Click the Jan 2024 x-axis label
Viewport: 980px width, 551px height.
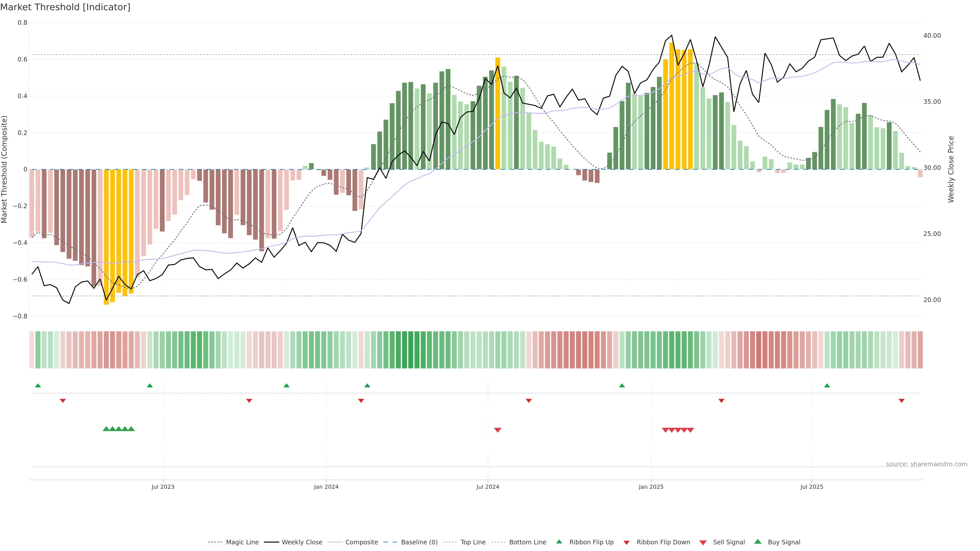click(x=326, y=487)
